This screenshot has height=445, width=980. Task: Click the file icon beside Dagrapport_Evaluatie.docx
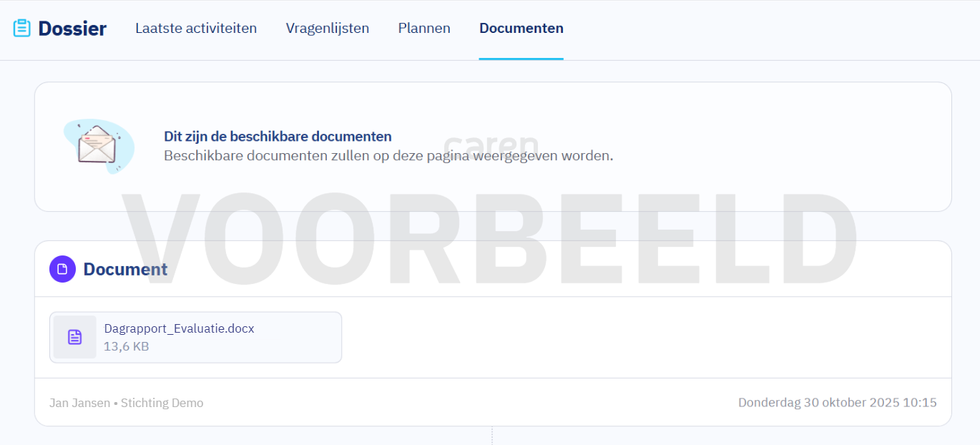pyautogui.click(x=74, y=336)
